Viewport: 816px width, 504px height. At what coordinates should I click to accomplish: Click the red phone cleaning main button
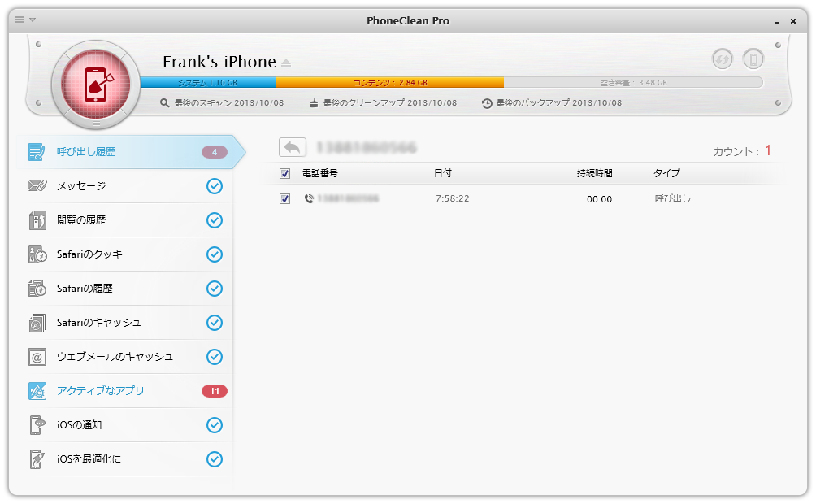pyautogui.click(x=96, y=85)
